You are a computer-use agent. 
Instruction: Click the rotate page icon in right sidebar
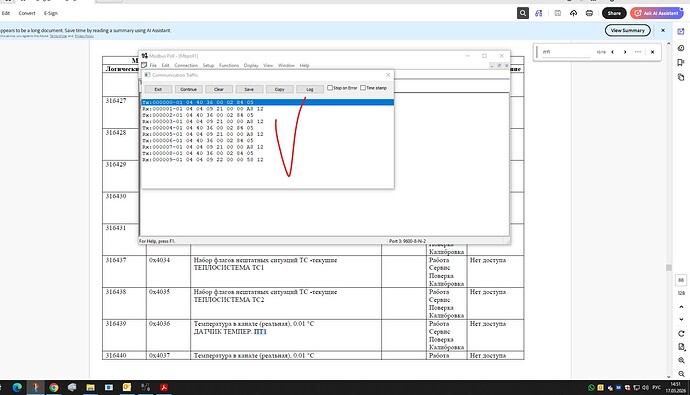[x=681, y=333]
